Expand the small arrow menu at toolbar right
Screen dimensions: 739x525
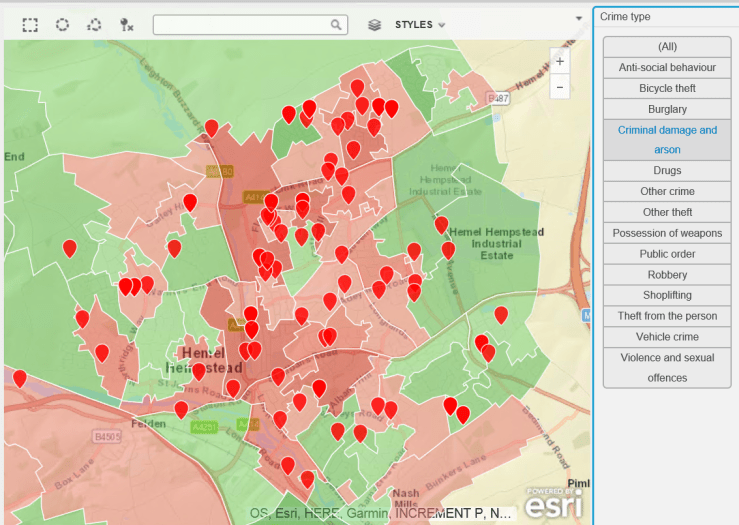click(578, 18)
